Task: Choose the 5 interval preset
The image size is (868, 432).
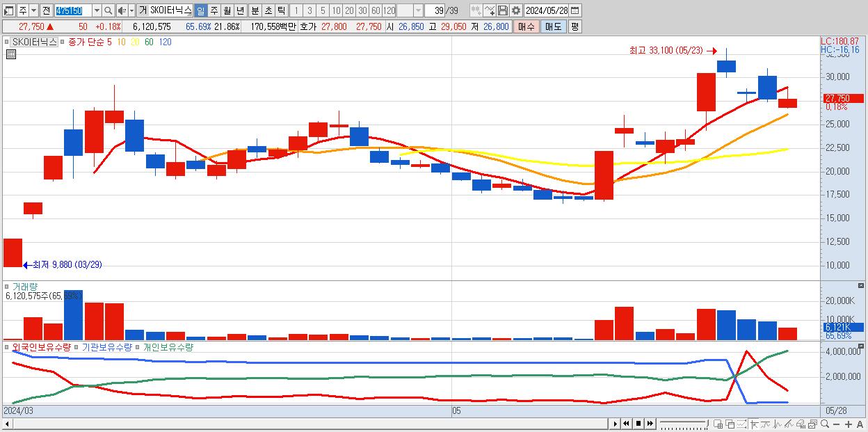Action: (323, 10)
